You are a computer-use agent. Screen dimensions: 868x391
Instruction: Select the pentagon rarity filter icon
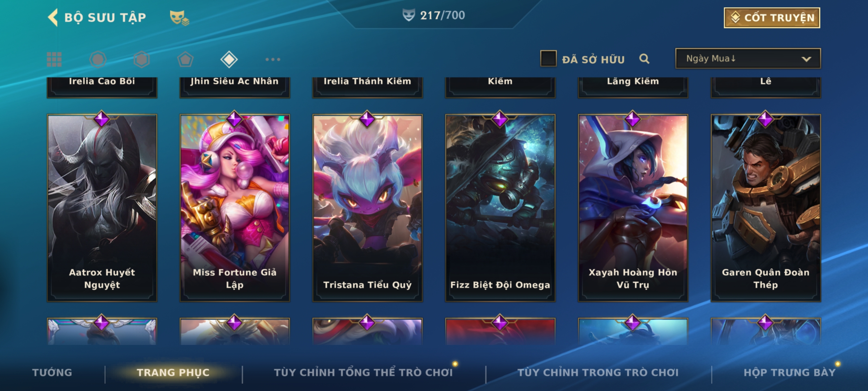pyautogui.click(x=185, y=59)
